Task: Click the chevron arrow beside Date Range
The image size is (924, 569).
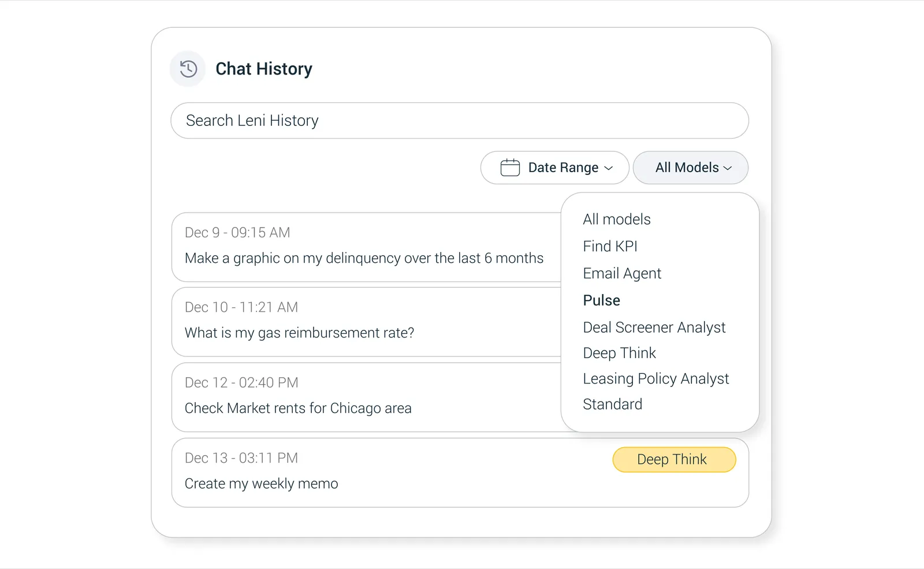Action: (x=609, y=168)
